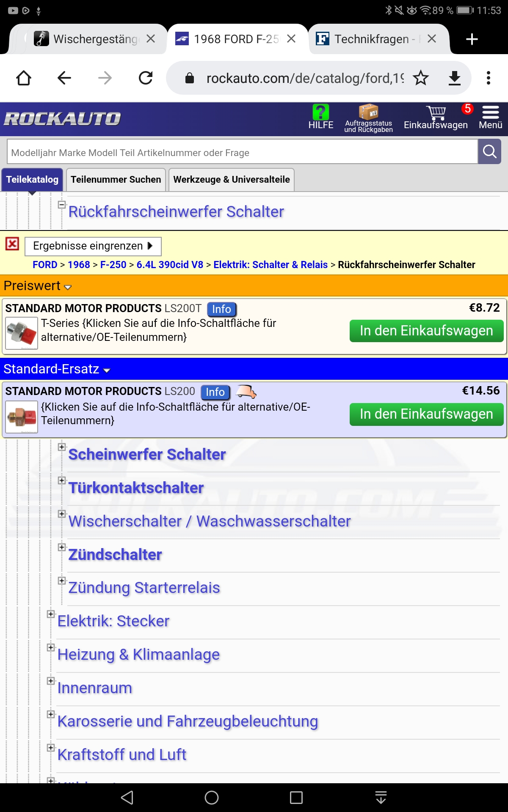Click 6.4L 390cid V8 breadcrumb link

pos(170,265)
